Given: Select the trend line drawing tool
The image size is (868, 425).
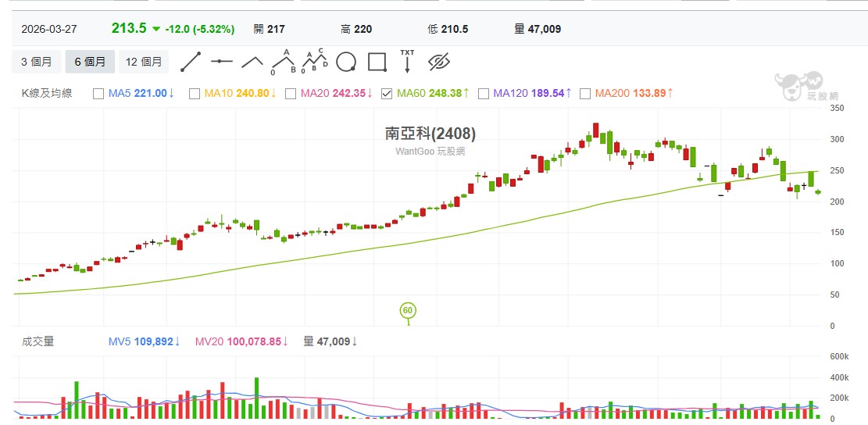Looking at the screenshot, I should click(x=191, y=62).
